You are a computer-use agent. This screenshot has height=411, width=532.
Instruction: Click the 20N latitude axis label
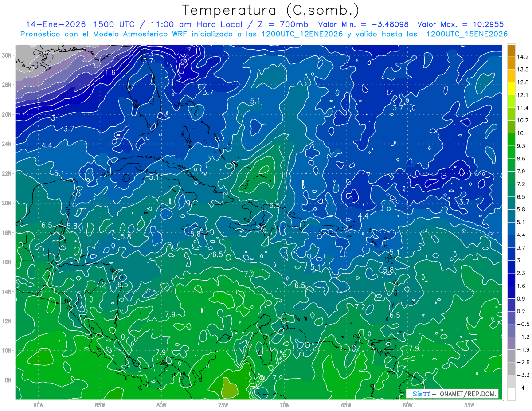[x=8, y=203]
